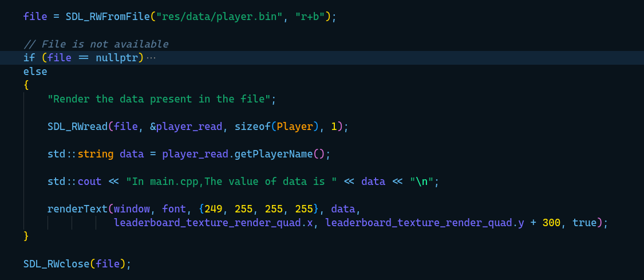Click the renderText function name
644x280 pixels.
pyautogui.click(x=78, y=209)
